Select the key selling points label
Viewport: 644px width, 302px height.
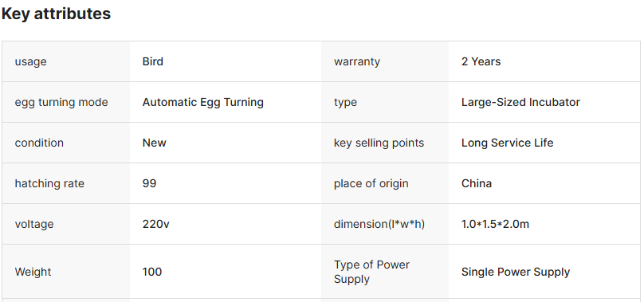point(379,143)
